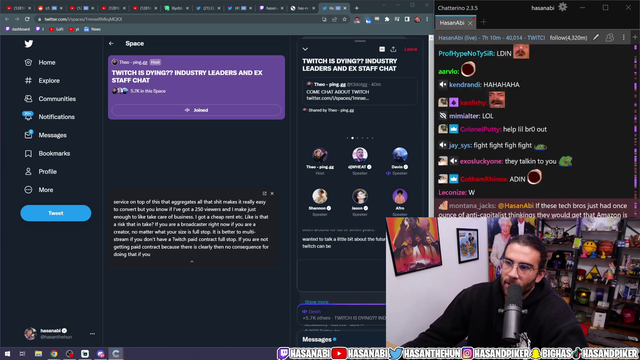Add a new split in Chatterino
The image size is (640, 360).
(635, 38)
